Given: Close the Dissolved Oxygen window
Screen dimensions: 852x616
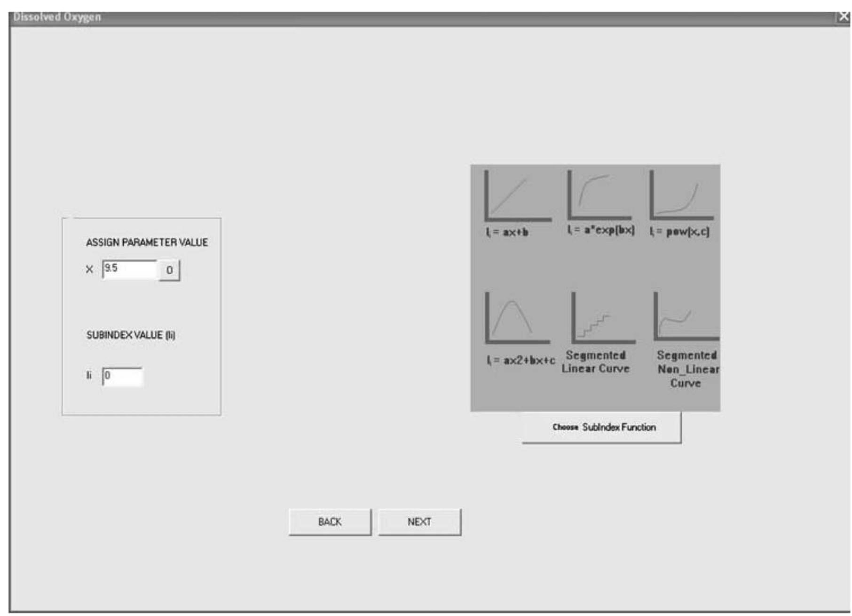Looking at the screenshot, I should pos(844,17).
